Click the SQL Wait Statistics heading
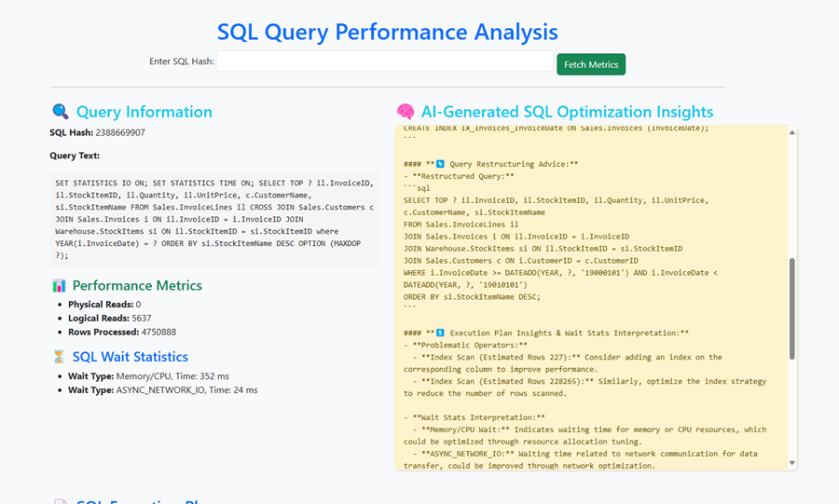 tap(130, 357)
